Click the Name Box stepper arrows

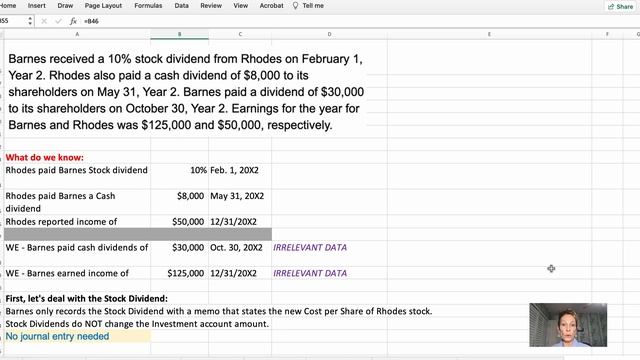pos(30,21)
